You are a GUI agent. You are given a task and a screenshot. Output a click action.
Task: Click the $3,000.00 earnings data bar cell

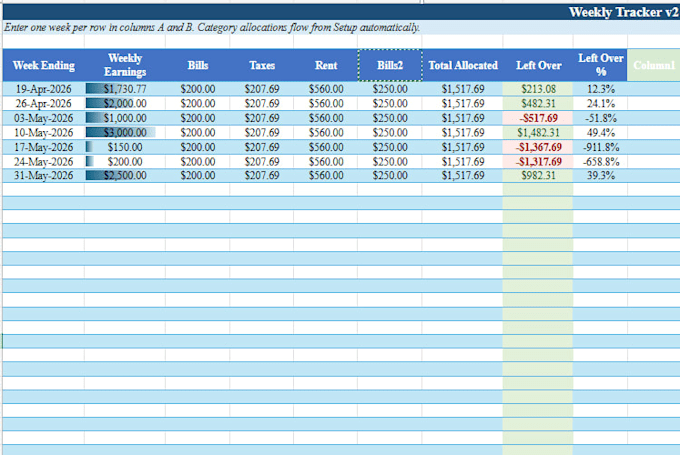point(125,132)
